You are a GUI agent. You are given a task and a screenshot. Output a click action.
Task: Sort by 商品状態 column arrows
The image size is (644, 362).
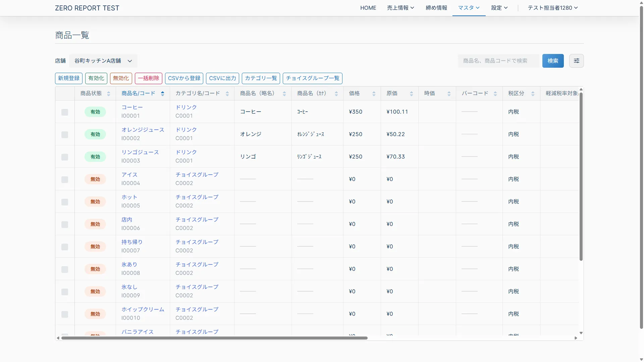[x=108, y=94]
